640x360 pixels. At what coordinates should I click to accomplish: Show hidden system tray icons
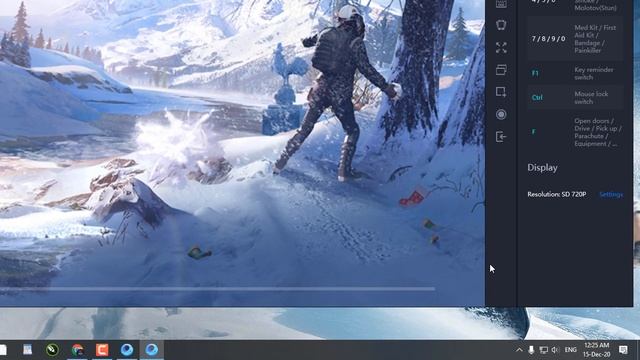click(519, 350)
